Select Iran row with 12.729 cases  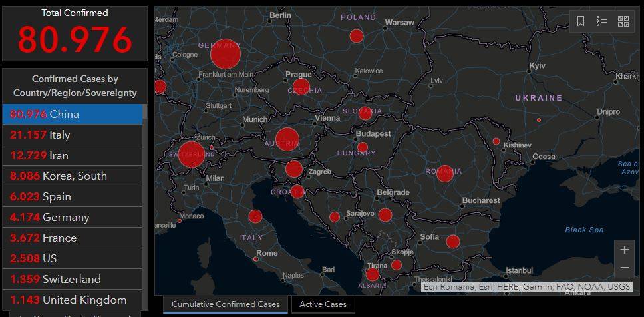[73, 155]
